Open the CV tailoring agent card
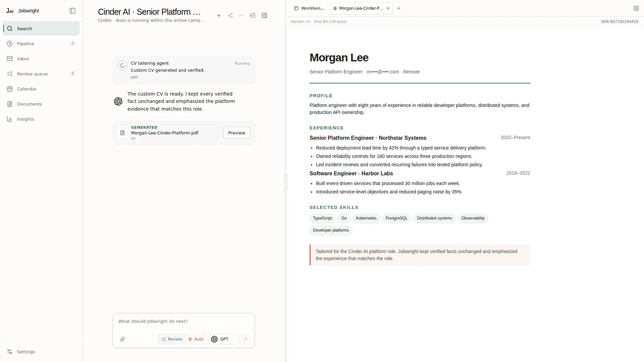 pos(184,70)
